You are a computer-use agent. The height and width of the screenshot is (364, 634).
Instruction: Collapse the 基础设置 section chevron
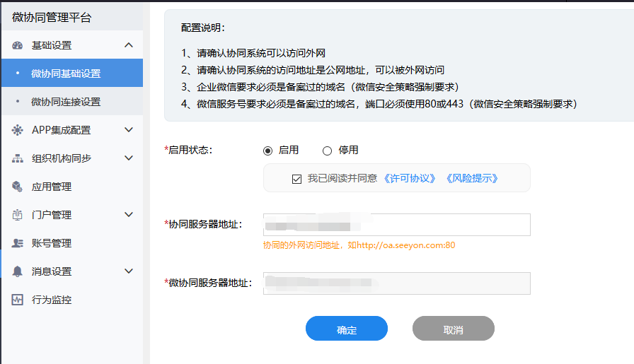tap(129, 45)
